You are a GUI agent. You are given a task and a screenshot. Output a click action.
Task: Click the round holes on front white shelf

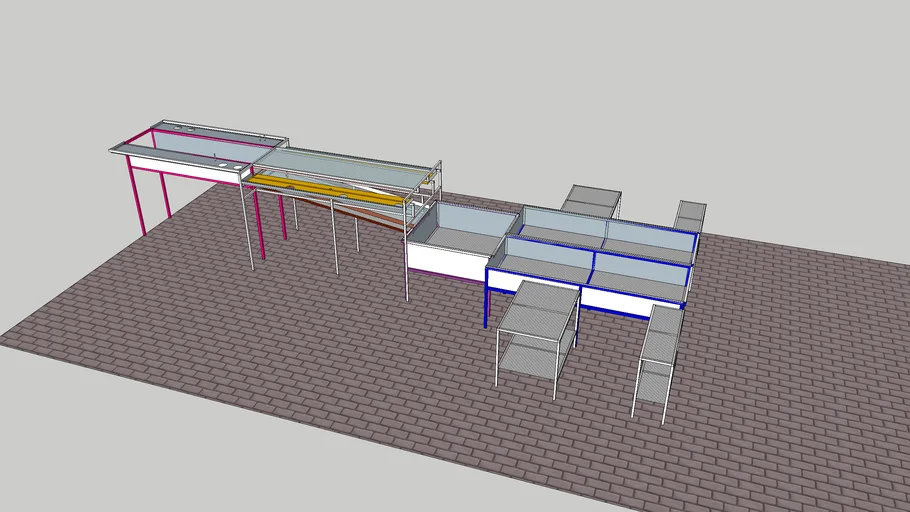point(226,156)
